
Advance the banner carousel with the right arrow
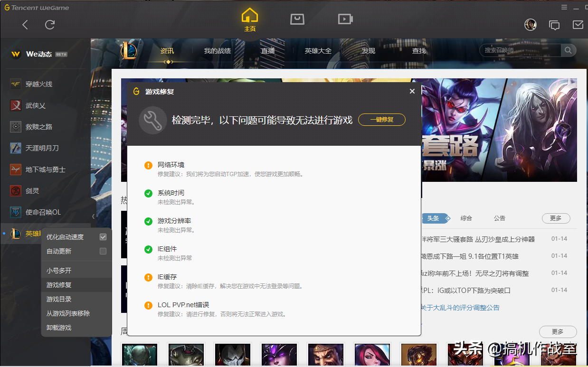click(x=565, y=130)
